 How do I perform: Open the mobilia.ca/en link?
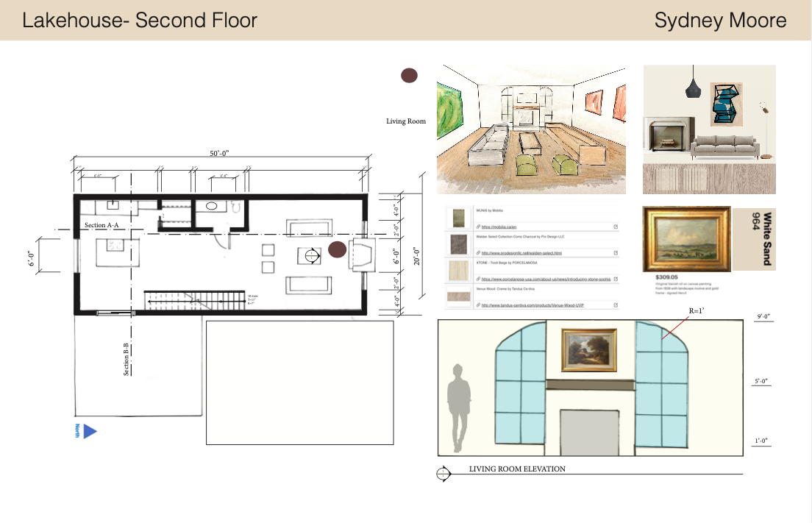tap(499, 227)
